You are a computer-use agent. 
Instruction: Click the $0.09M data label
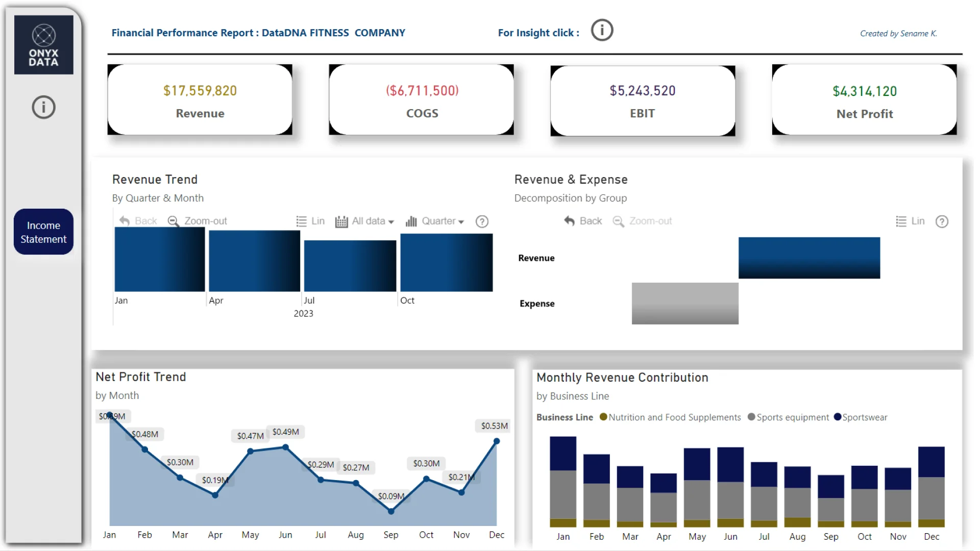[x=391, y=496]
